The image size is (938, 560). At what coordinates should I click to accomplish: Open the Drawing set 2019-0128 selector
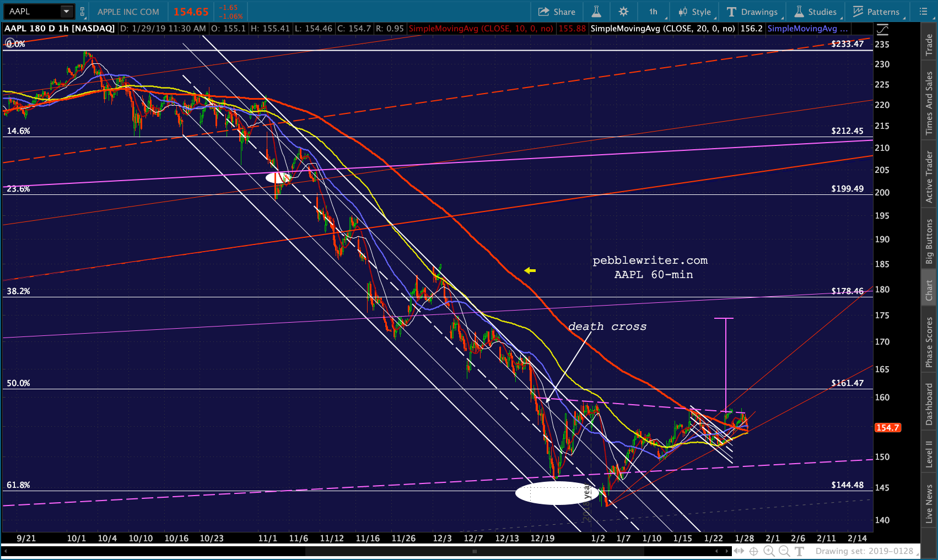click(867, 551)
